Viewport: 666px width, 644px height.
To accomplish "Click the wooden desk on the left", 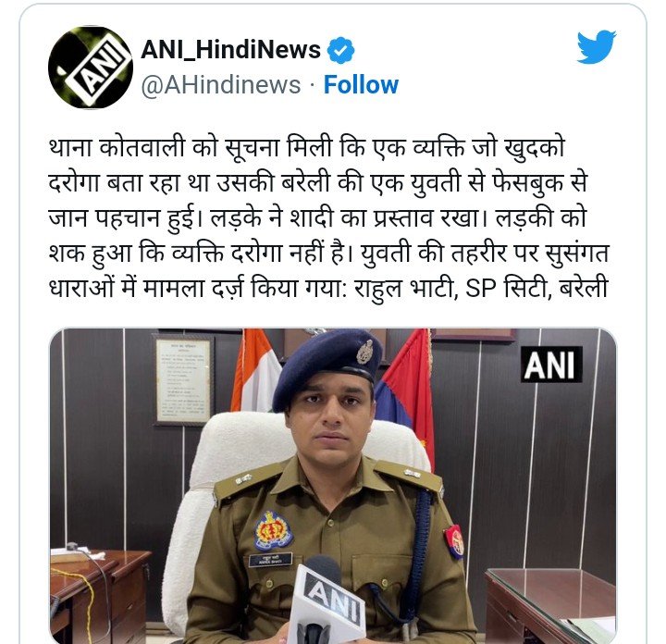I will click(x=99, y=596).
